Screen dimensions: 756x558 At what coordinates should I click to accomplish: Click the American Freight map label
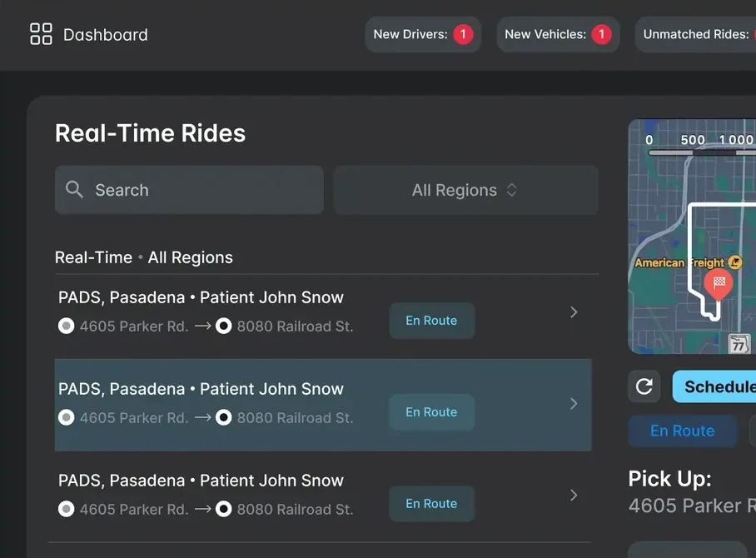679,263
